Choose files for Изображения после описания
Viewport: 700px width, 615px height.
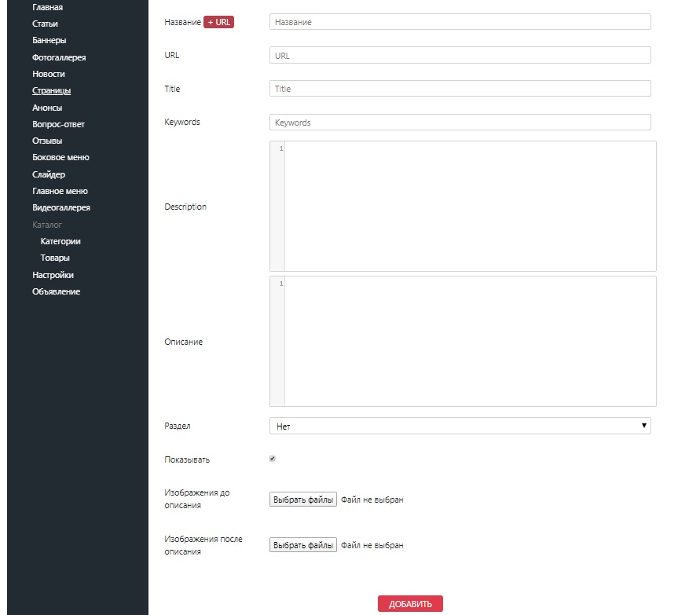coord(302,545)
